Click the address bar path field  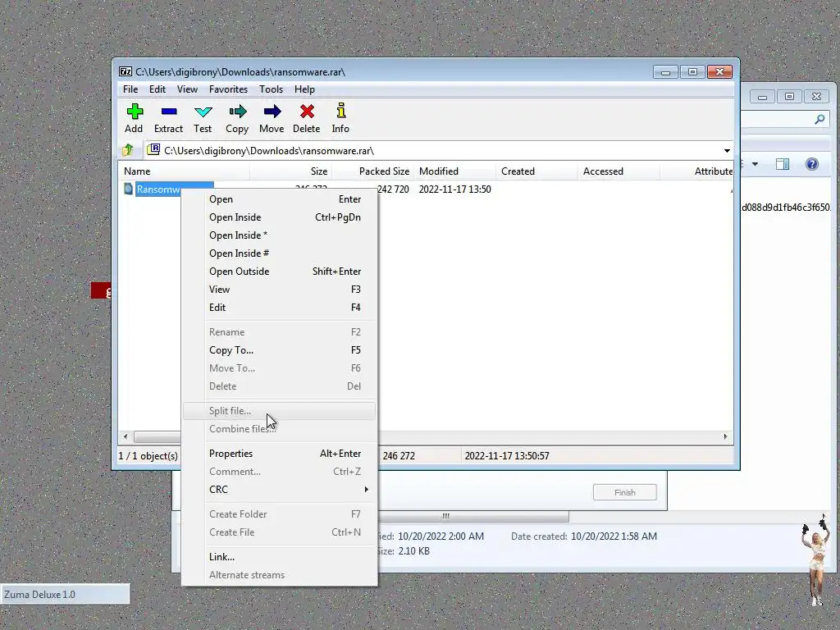tap(438, 151)
